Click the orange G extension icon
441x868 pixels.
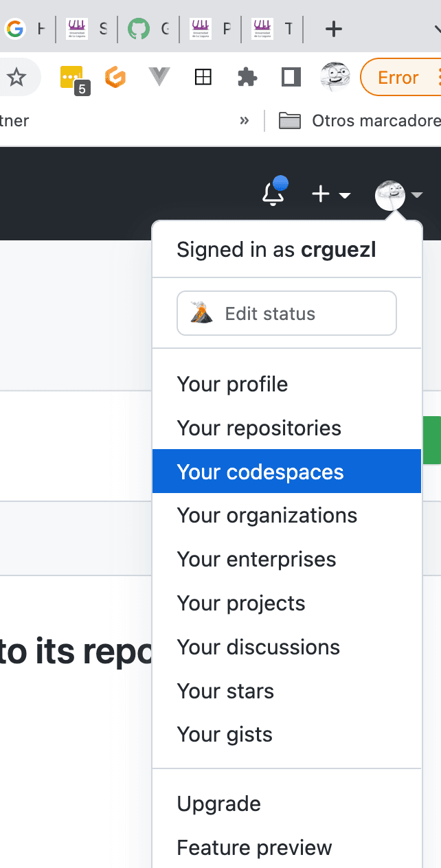(x=115, y=78)
